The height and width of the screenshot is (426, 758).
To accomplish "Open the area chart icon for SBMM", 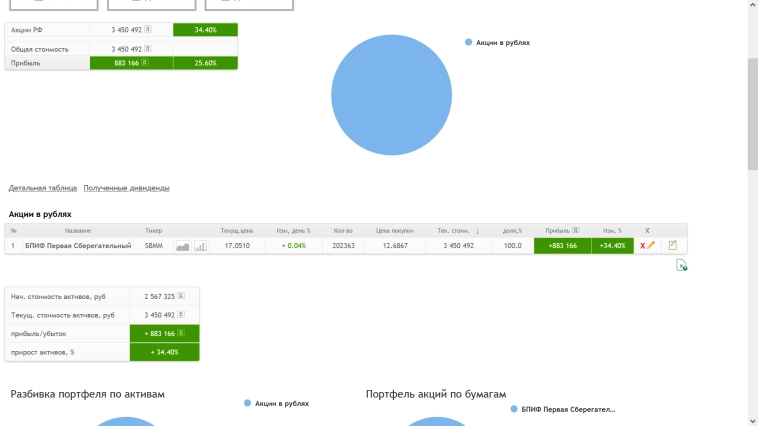I will click(183, 246).
